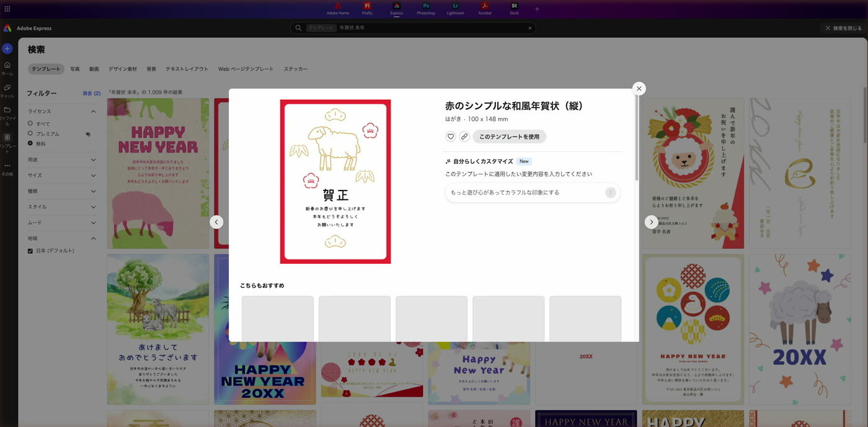The image size is (868, 427).
Task: Switch to the Web ページテンプレート tab
Action: tap(246, 69)
